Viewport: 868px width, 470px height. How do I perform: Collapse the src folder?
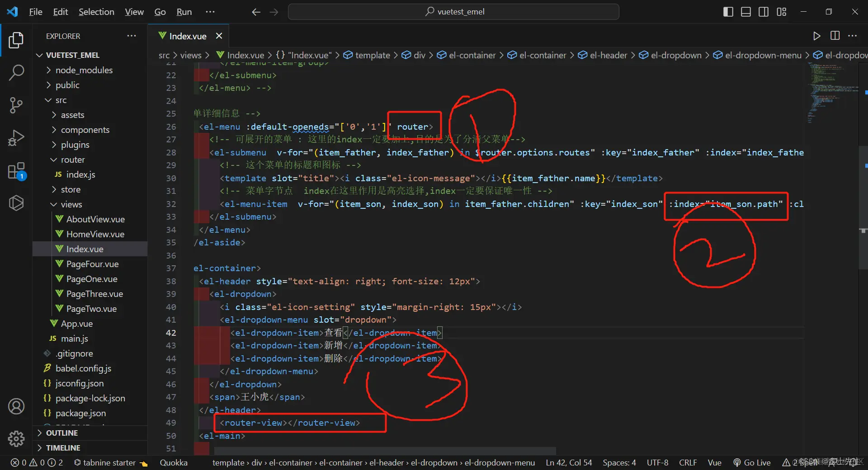pyautogui.click(x=61, y=100)
